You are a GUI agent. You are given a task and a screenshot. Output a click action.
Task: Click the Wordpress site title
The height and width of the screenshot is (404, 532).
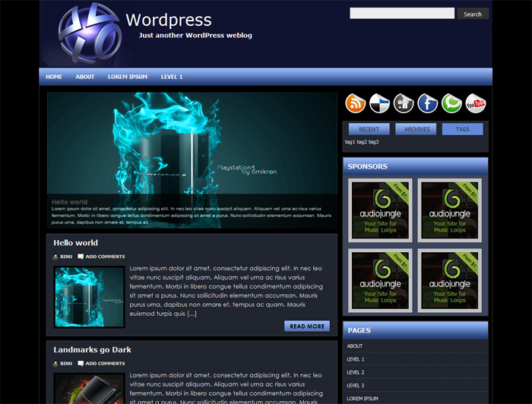pos(169,20)
